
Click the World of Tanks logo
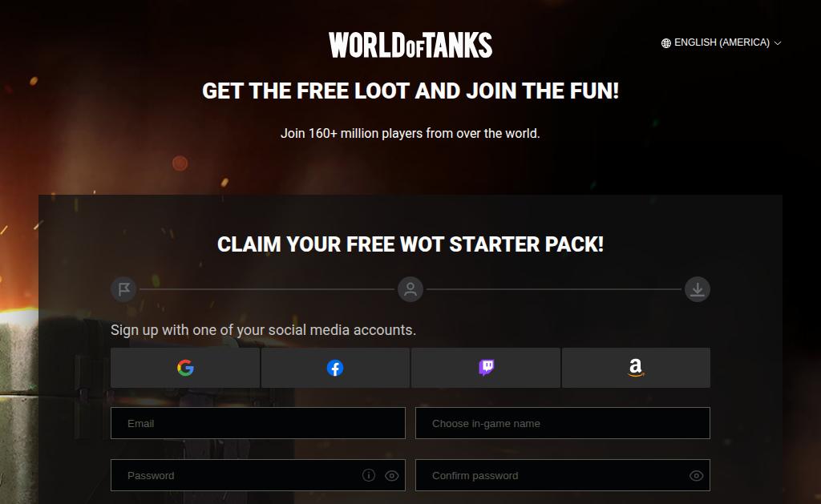410,45
